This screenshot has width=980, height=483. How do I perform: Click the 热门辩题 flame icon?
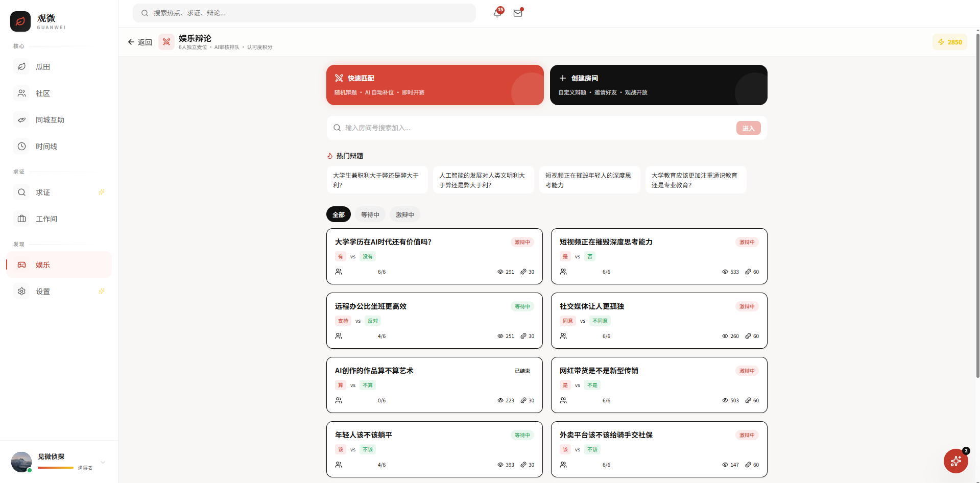point(330,156)
